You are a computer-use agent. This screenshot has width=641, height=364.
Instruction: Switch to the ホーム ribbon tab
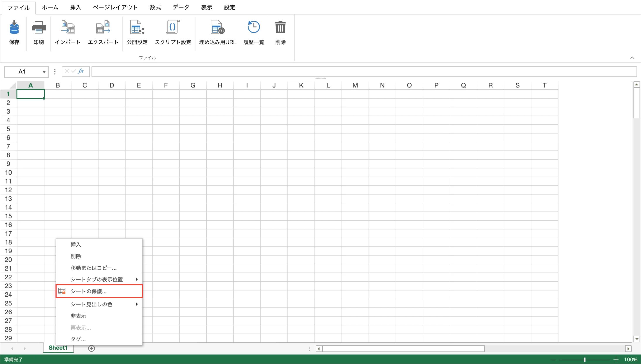(50, 7)
